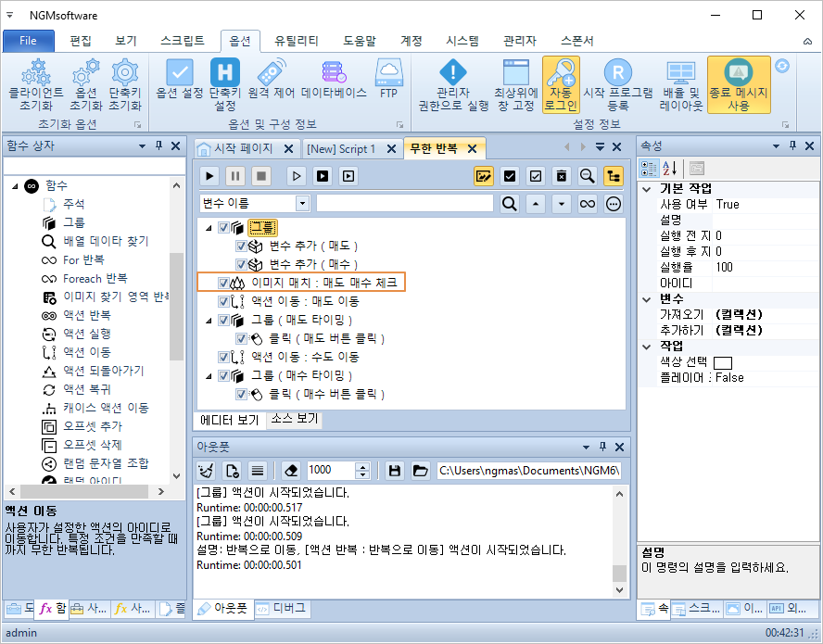Open the 함수 상자 panel dropdown arrow

(142, 145)
